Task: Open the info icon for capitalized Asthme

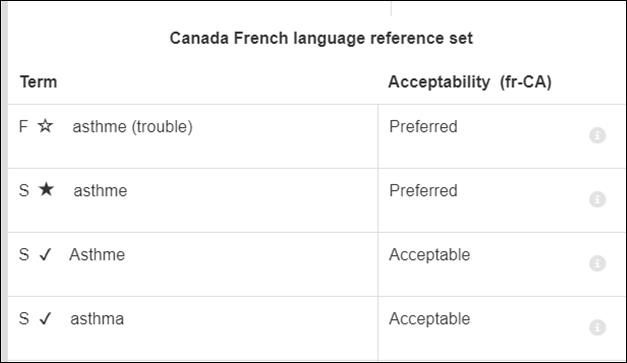Action: (x=597, y=263)
